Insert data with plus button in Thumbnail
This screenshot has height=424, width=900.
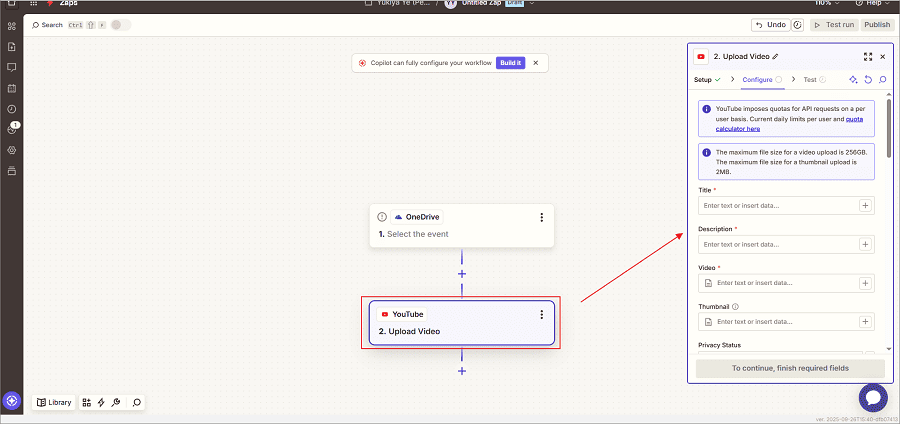tap(865, 321)
